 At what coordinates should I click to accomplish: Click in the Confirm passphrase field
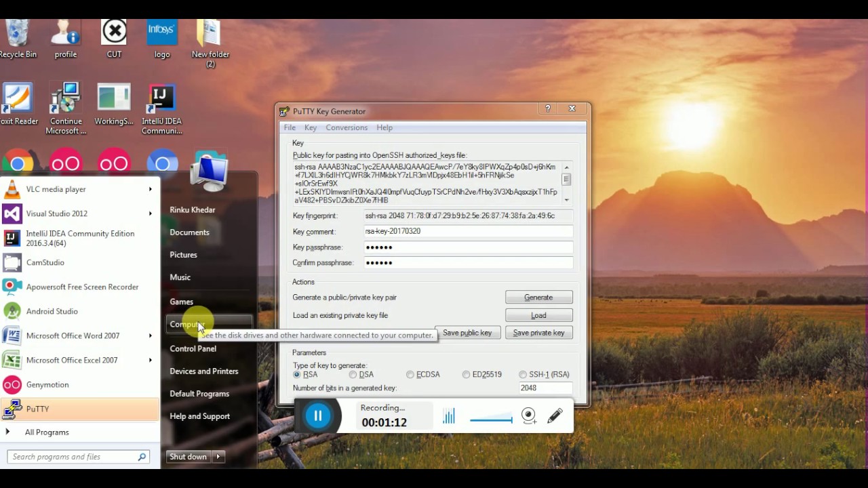point(469,263)
